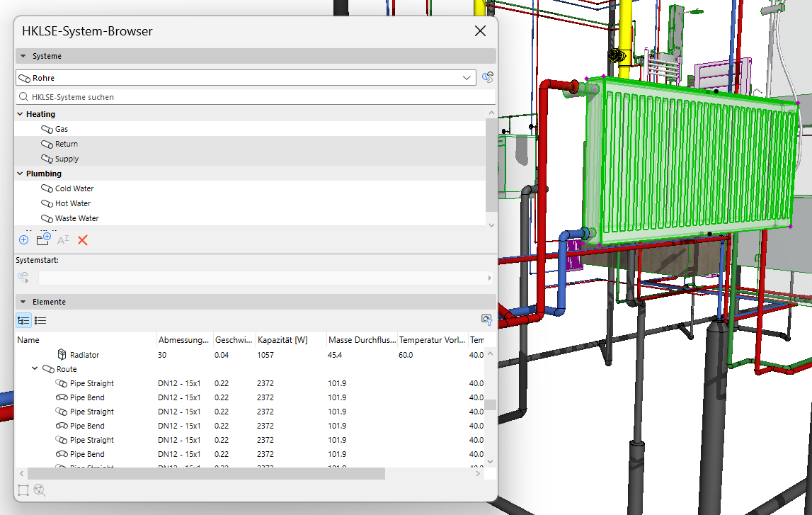Viewport: 812px width, 515px height.
Task: Open the Rohre system type dropdown
Action: point(467,78)
